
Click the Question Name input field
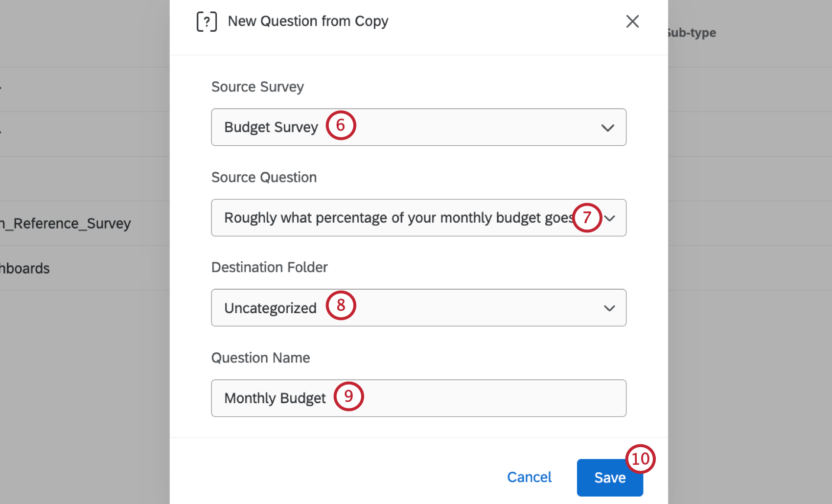pos(418,398)
